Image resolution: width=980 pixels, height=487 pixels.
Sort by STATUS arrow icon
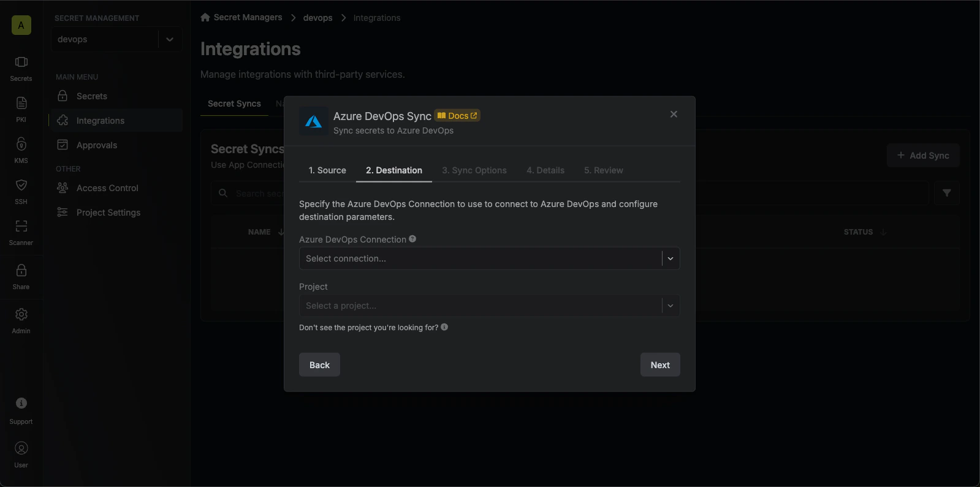[x=884, y=232]
